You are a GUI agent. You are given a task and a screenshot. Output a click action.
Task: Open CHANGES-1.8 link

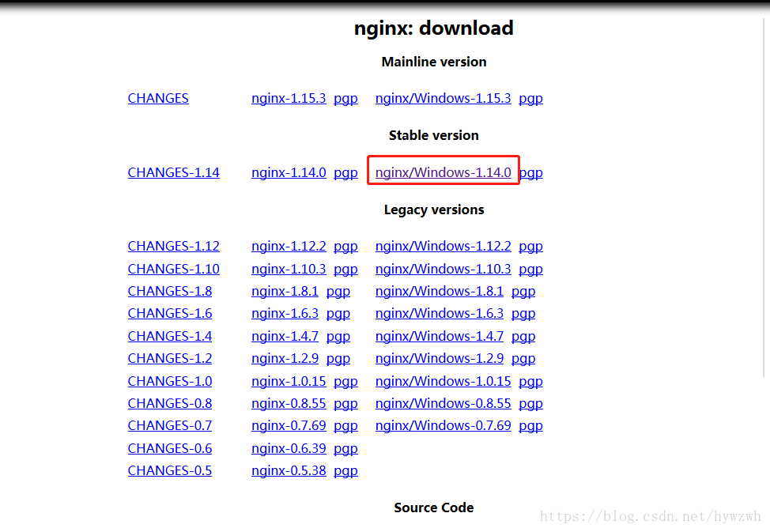(170, 292)
